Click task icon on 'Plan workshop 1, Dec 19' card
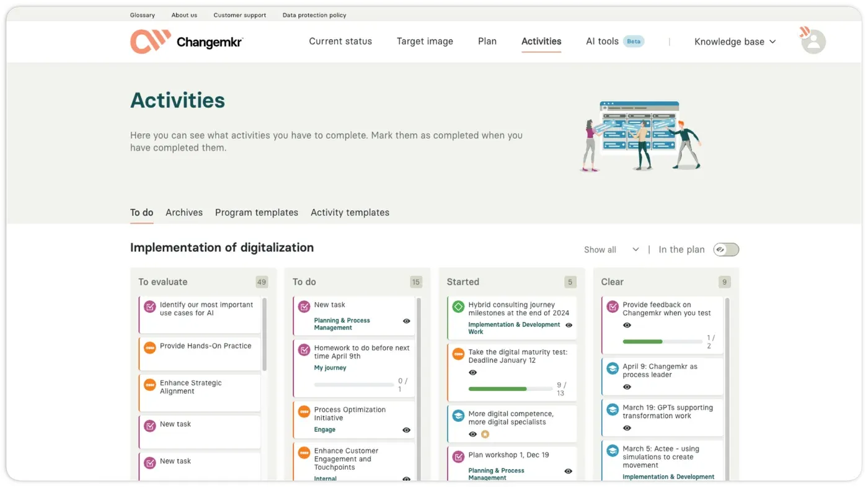The width and height of the screenshot is (868, 487). pos(458,457)
